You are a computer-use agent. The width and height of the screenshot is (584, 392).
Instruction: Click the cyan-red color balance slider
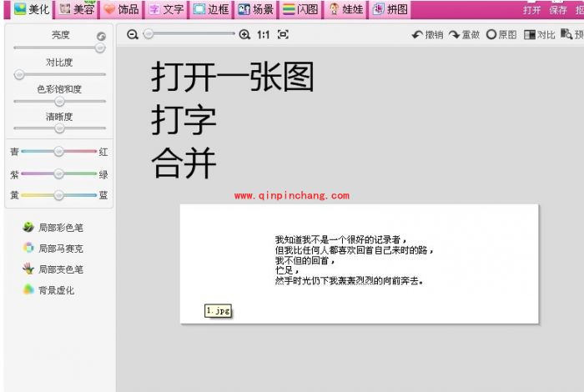[x=58, y=151]
